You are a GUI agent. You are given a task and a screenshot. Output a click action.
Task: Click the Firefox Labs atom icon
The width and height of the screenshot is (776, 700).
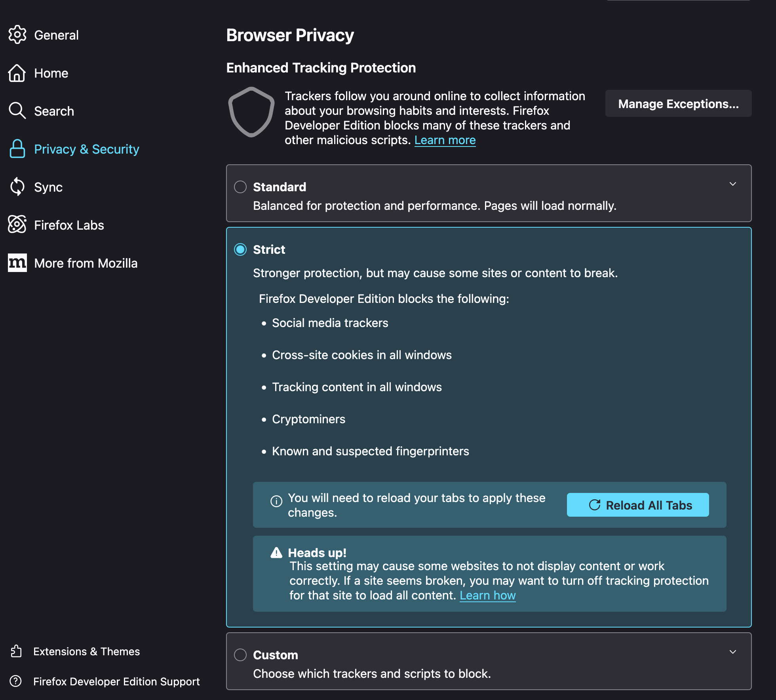(x=17, y=225)
